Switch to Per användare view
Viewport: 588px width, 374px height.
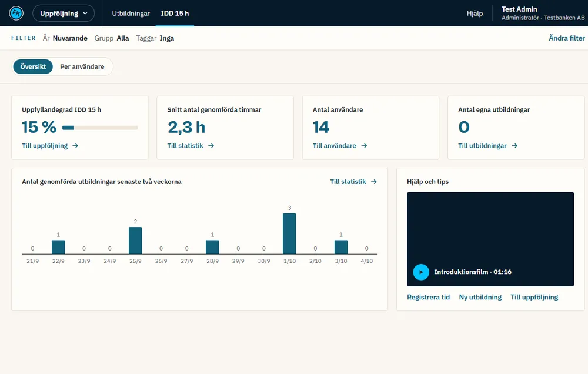[82, 66]
